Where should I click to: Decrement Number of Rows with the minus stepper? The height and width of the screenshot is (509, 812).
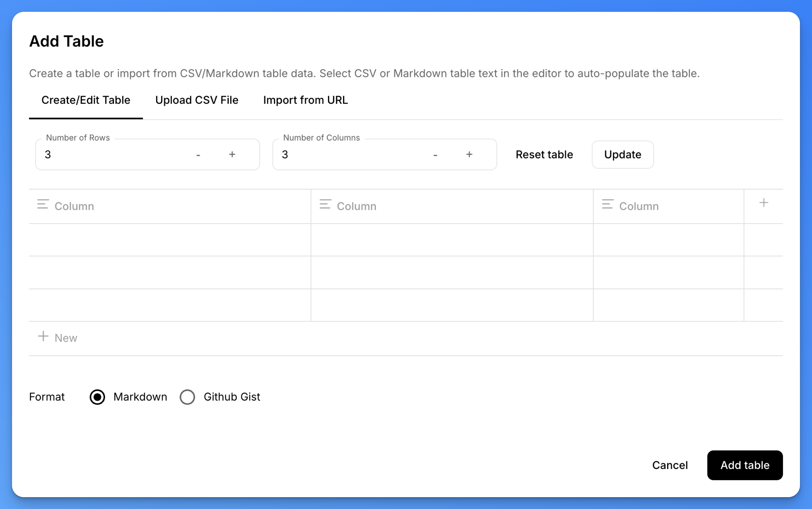(x=198, y=155)
